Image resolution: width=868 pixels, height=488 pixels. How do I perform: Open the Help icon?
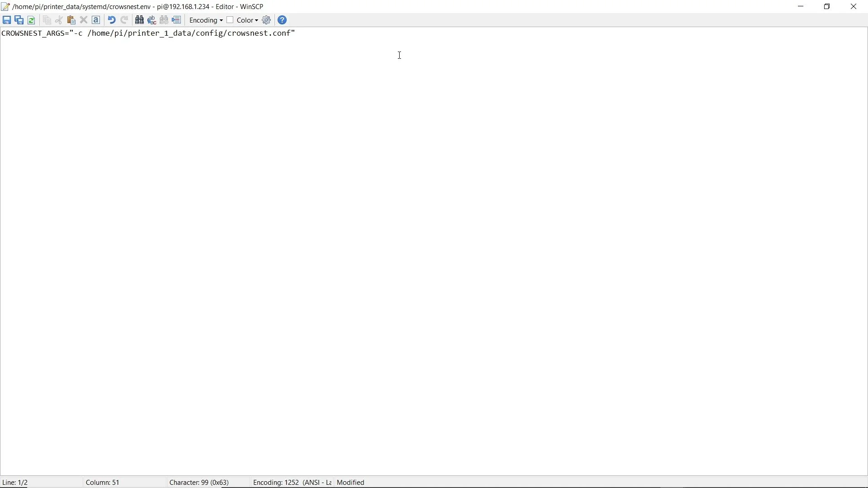point(283,20)
